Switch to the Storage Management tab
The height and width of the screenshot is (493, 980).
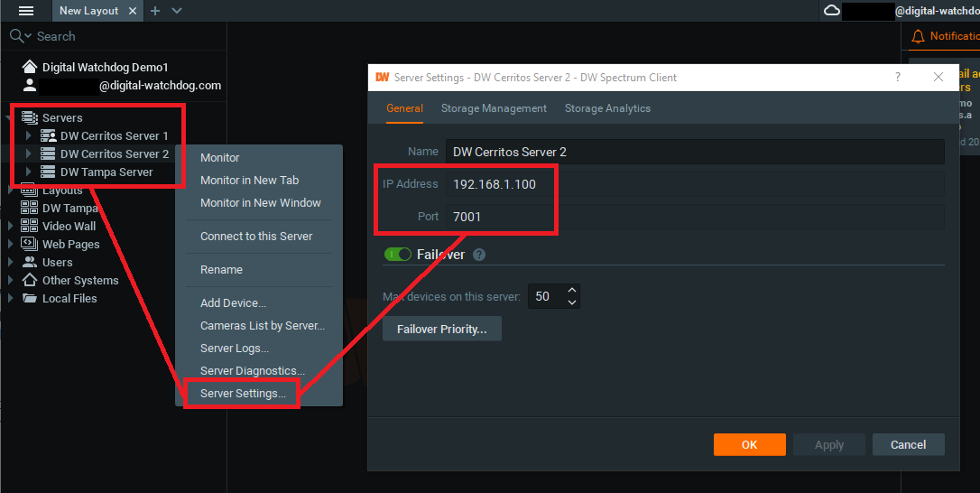click(x=494, y=108)
